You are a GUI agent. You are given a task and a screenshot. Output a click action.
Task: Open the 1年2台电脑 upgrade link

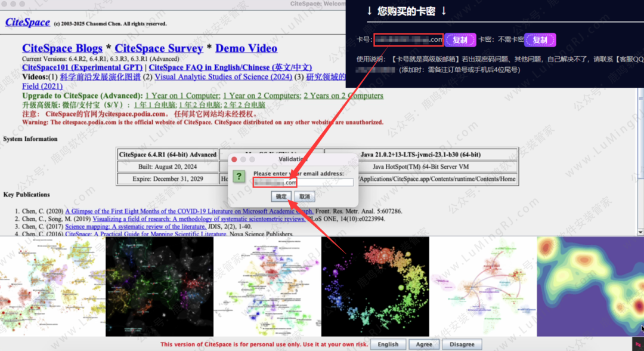tap(199, 105)
